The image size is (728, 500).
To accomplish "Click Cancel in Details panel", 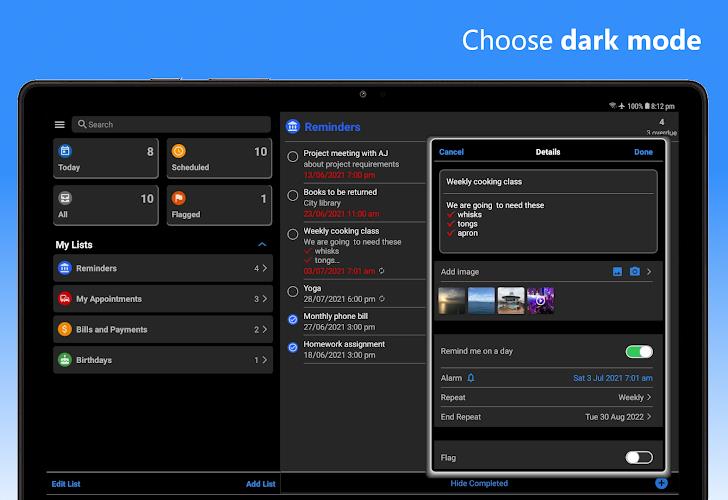I will [451, 152].
